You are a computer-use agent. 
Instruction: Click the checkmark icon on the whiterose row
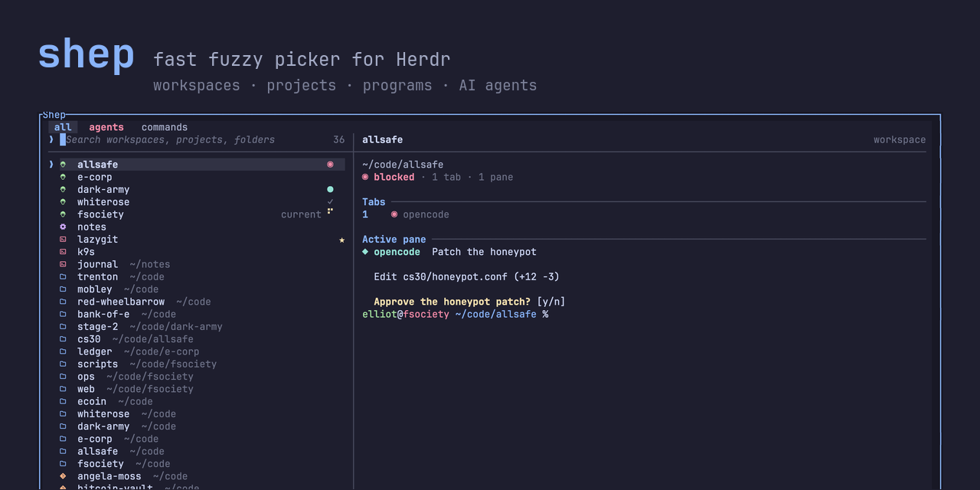coord(330,202)
